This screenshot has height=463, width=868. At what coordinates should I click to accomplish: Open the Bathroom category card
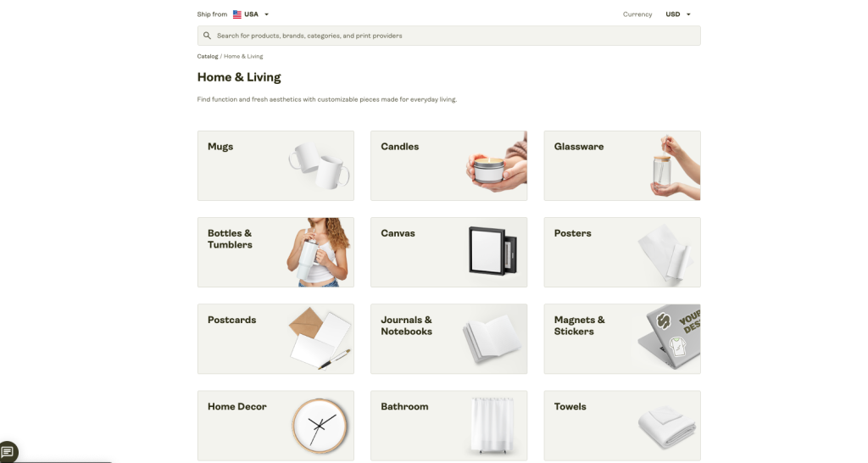pos(449,426)
